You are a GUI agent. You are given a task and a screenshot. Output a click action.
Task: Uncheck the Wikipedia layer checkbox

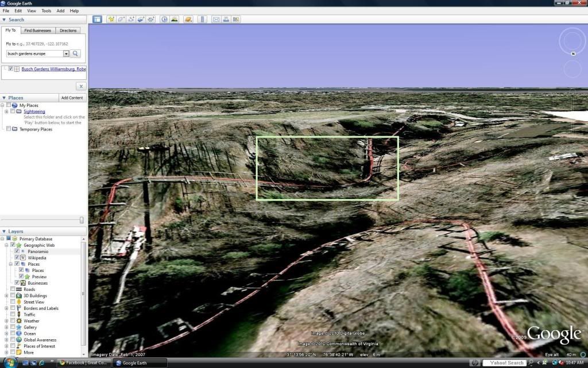[x=17, y=258]
